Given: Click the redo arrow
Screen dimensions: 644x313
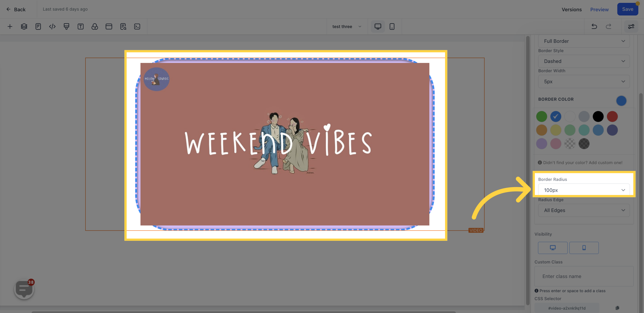Looking at the screenshot, I should pos(608,27).
